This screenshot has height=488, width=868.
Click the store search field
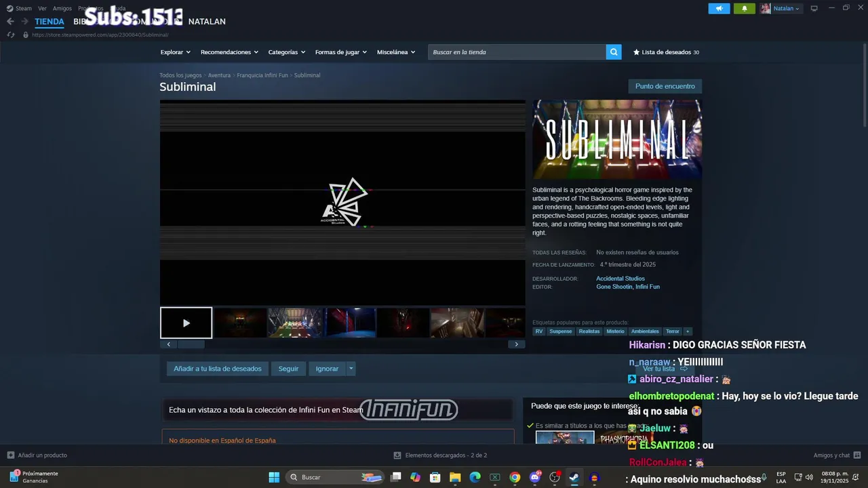click(x=517, y=52)
